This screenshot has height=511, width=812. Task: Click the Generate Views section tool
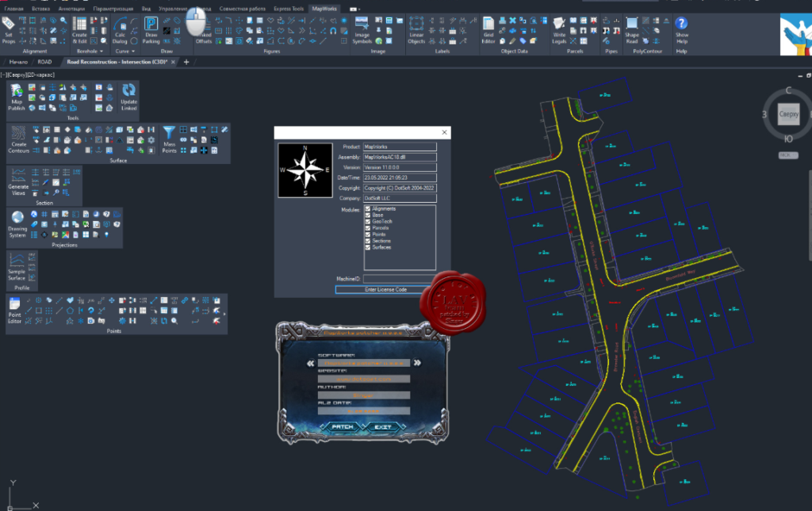click(18, 181)
